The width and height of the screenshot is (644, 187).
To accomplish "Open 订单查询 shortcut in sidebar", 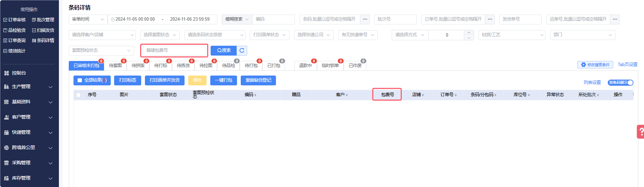I will click(15, 40).
